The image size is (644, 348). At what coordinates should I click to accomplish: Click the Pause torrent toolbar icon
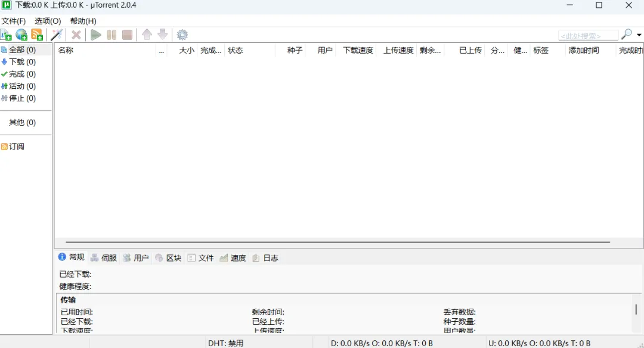[112, 35]
